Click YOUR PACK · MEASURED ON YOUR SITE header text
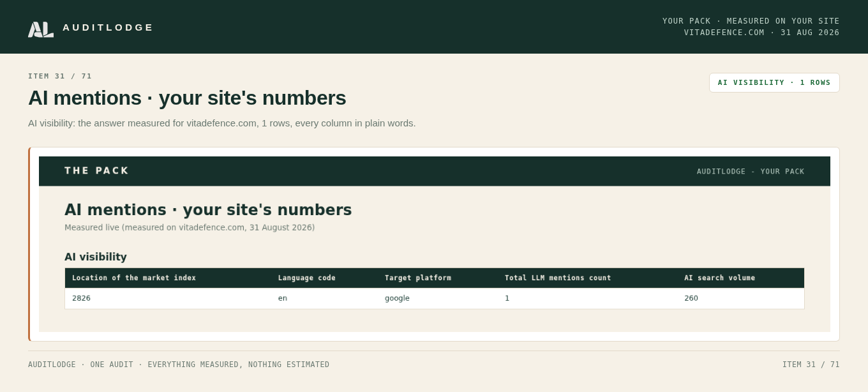The height and width of the screenshot is (392, 868). [x=751, y=21]
